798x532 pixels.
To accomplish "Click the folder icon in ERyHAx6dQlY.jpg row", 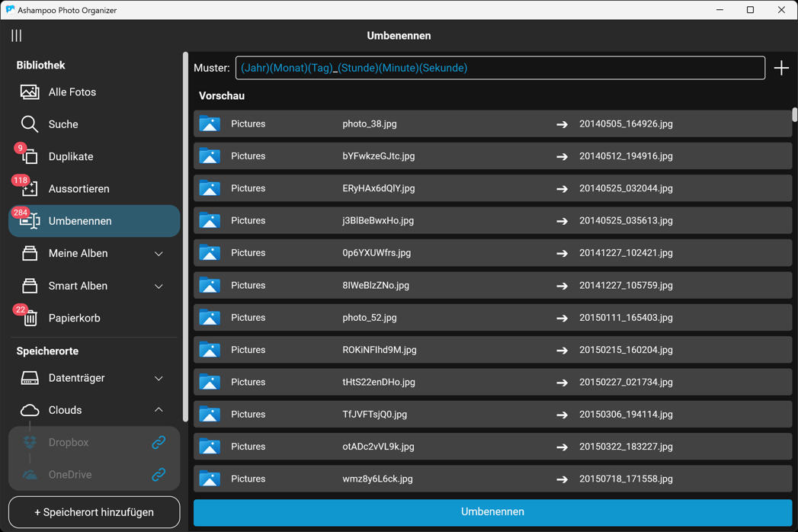I will (209, 188).
